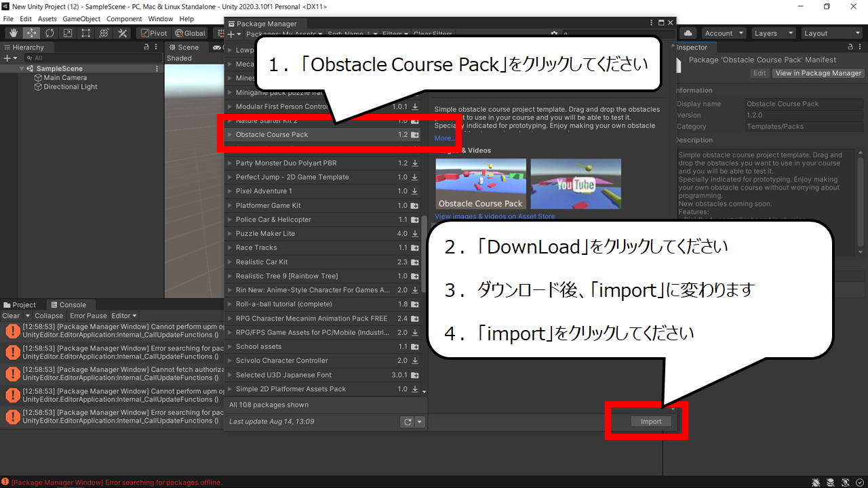Click the Edit button in Inspector

760,73
